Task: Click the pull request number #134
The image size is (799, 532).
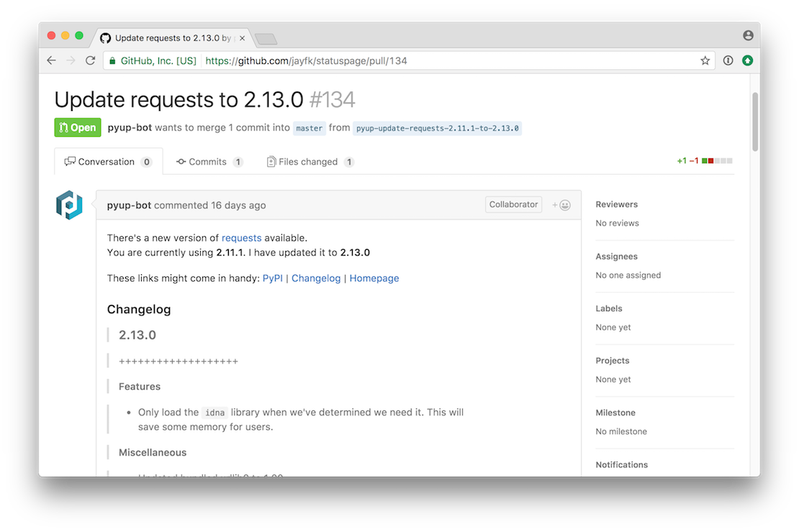Action: [x=333, y=99]
